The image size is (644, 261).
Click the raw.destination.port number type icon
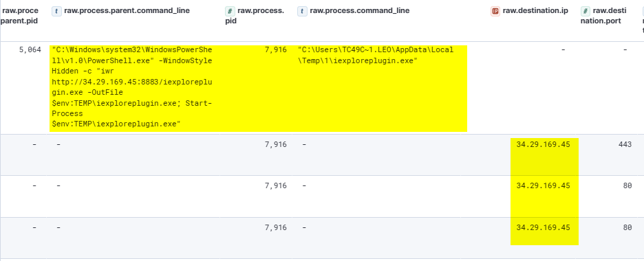tap(586, 11)
